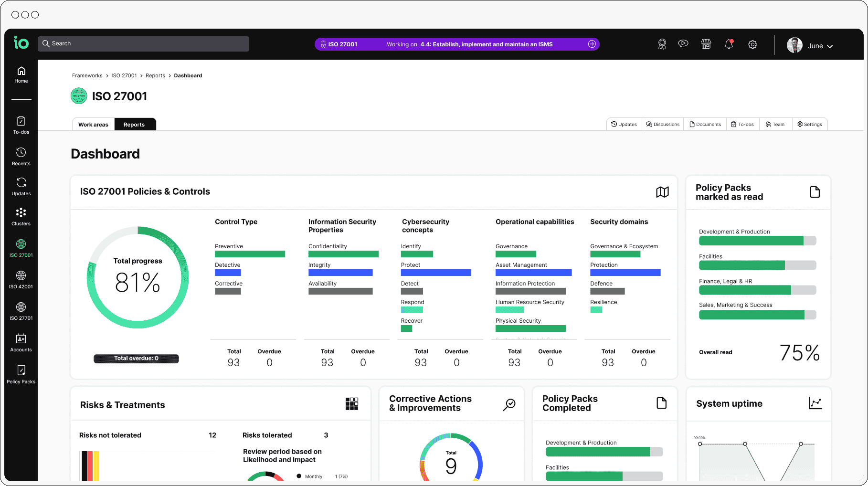868x486 pixels.
Task: Click the Total progress 81% donut chart
Action: [138, 277]
